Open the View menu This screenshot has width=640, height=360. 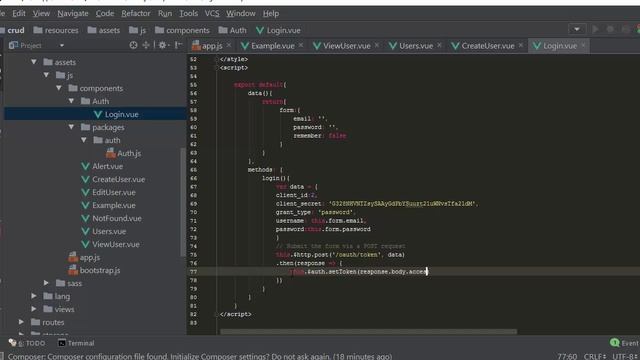pos(41,13)
